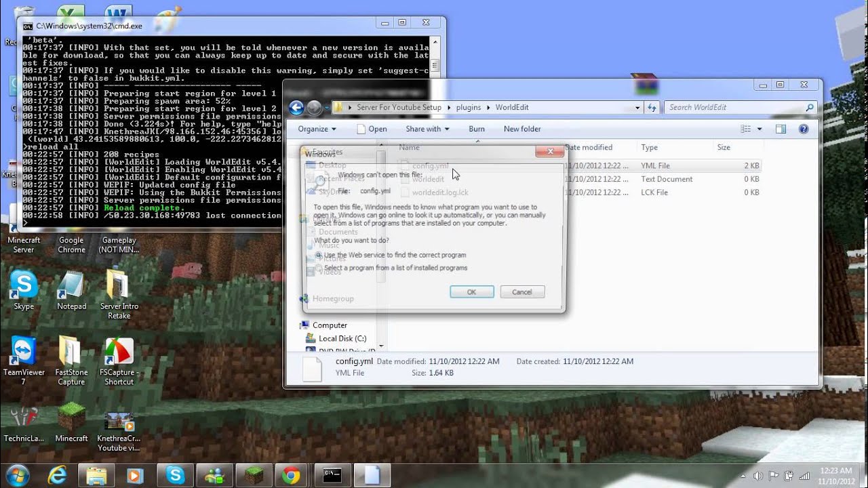Click plugins breadcrumb in address bar
The image size is (868, 488).
469,108
